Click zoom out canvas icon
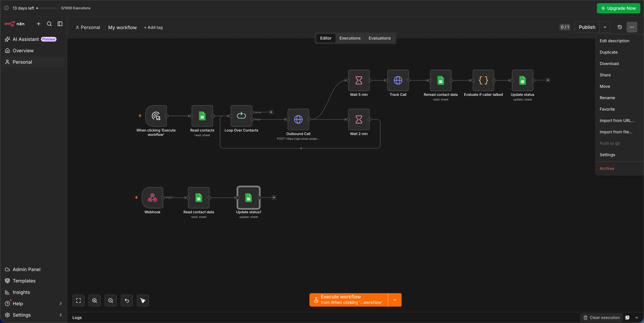The height and width of the screenshot is (323, 644). point(111,301)
